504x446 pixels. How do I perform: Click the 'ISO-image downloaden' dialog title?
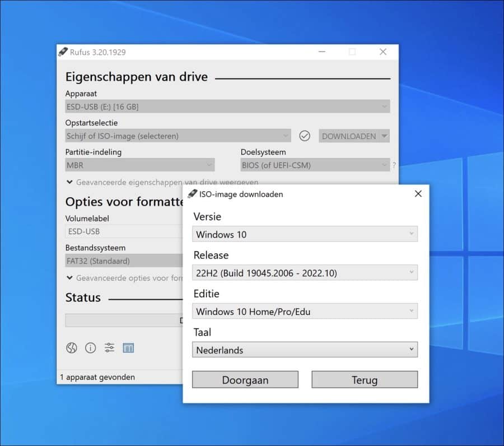[x=241, y=194]
